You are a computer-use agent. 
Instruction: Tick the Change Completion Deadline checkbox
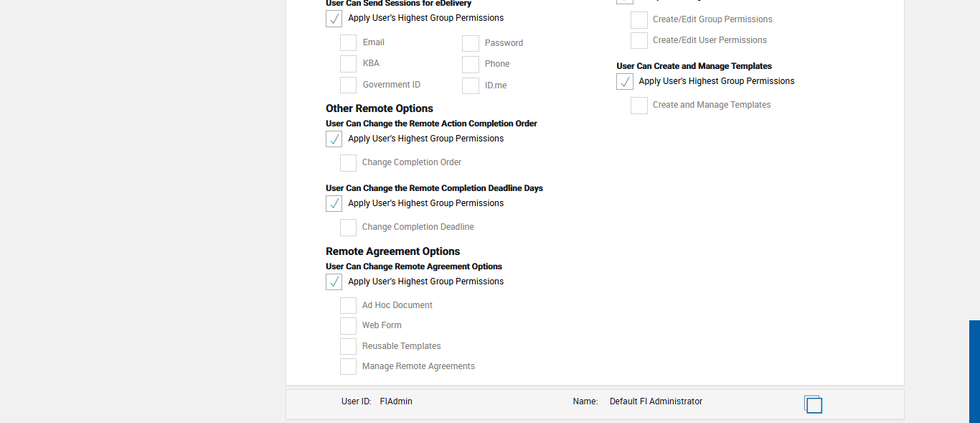[348, 228]
